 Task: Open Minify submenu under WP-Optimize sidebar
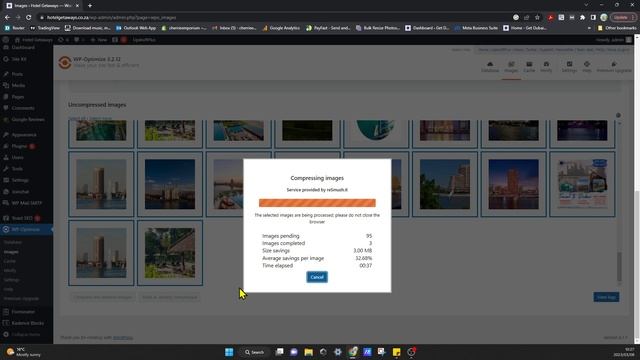10,271
